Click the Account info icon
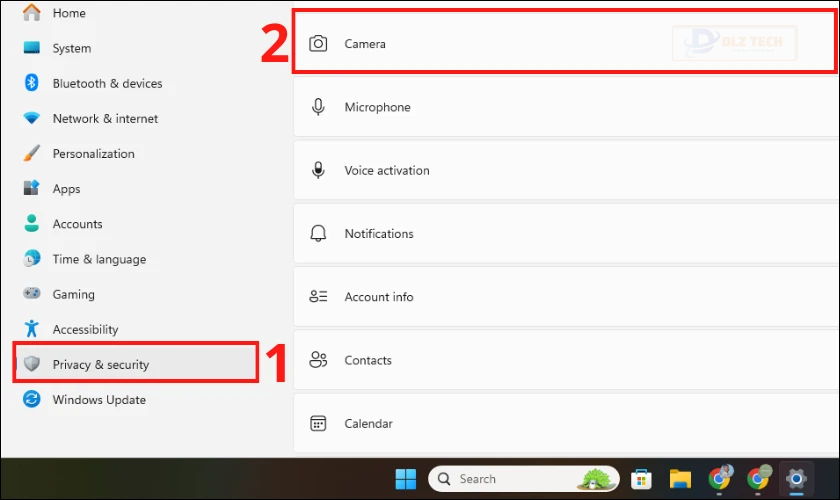The width and height of the screenshot is (840, 500). coord(318,296)
